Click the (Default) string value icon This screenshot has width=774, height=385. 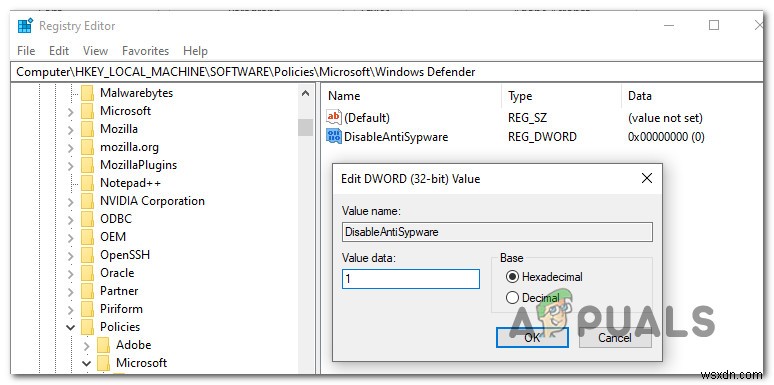[x=334, y=117]
